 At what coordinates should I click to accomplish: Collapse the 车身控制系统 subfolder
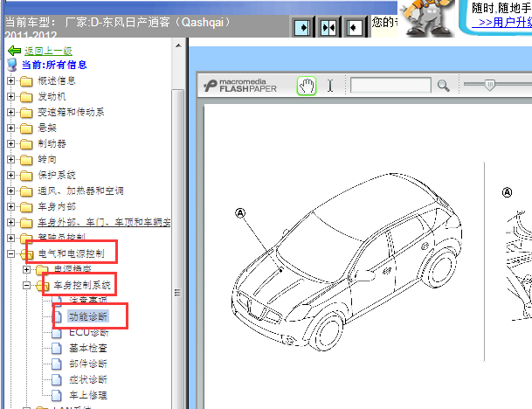[x=26, y=285]
